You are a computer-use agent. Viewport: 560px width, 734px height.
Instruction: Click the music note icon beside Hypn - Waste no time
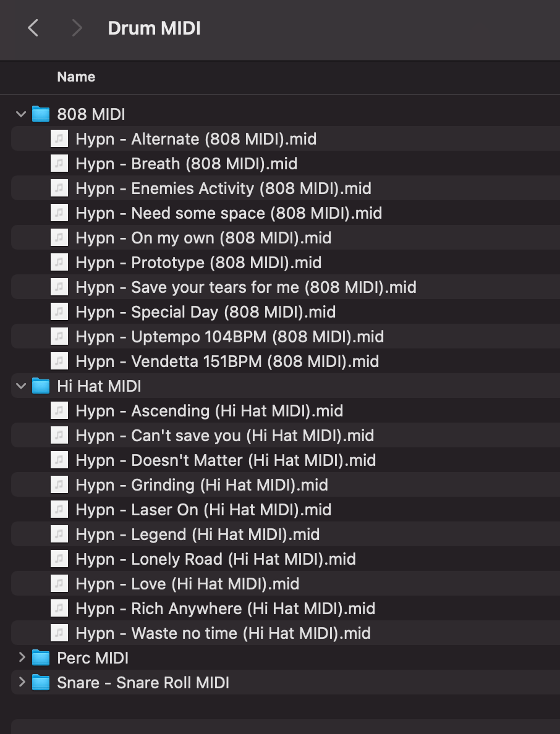click(59, 633)
